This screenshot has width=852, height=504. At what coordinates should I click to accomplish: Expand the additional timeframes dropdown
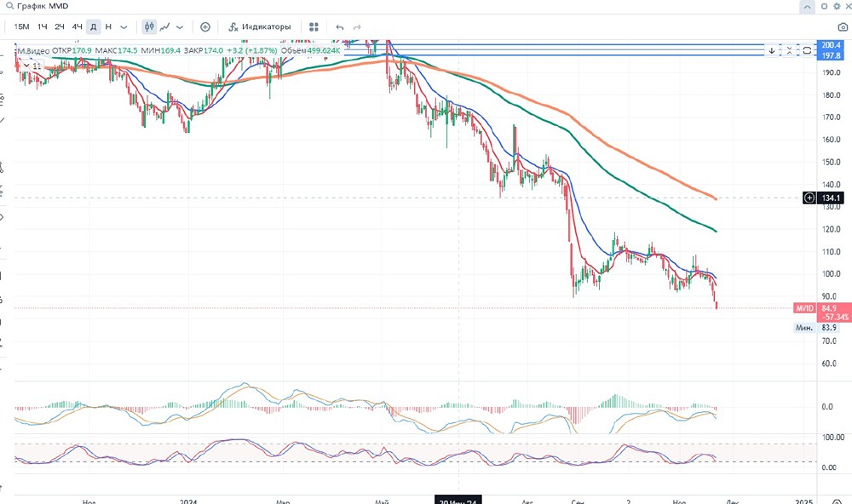pos(124,26)
